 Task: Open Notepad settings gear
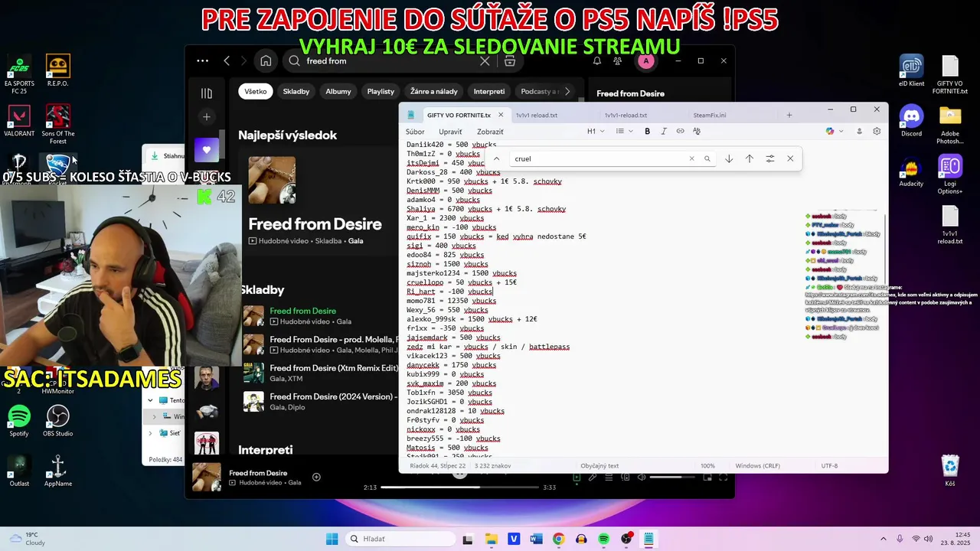877,132
